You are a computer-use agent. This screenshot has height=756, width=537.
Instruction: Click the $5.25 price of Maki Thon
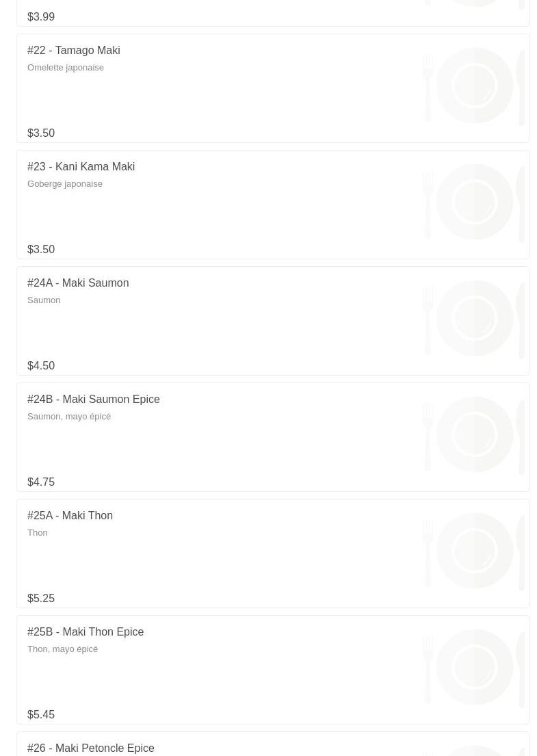click(41, 599)
